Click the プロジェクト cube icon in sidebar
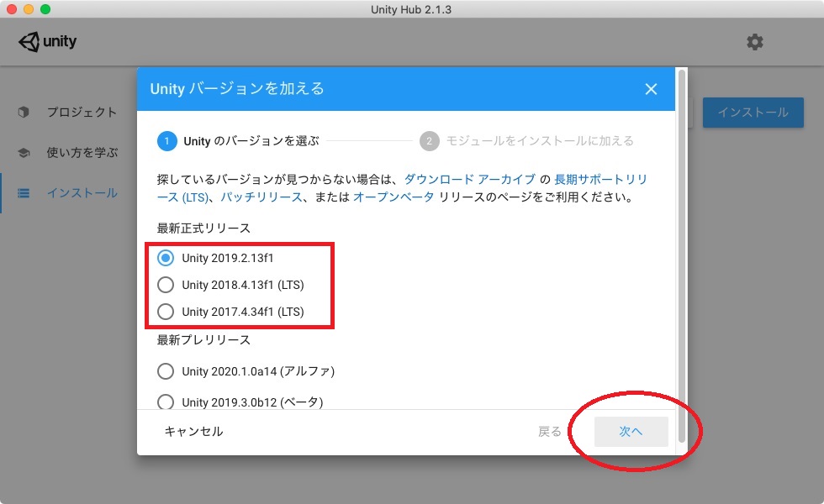824x504 pixels. pos(24,112)
